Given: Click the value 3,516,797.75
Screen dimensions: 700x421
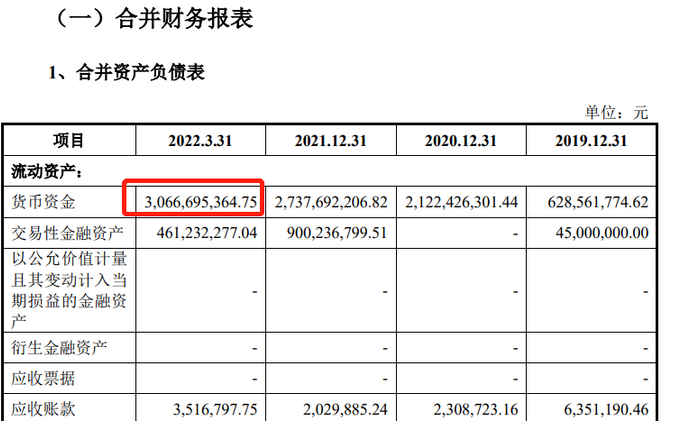Looking at the screenshot, I should pos(215,409).
